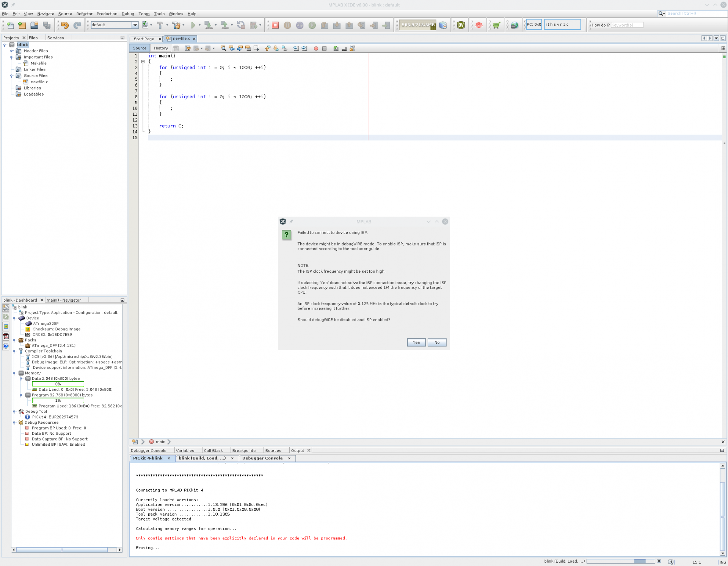Click the main breadcrumb below the editor
The image size is (728, 566).
[x=160, y=442]
